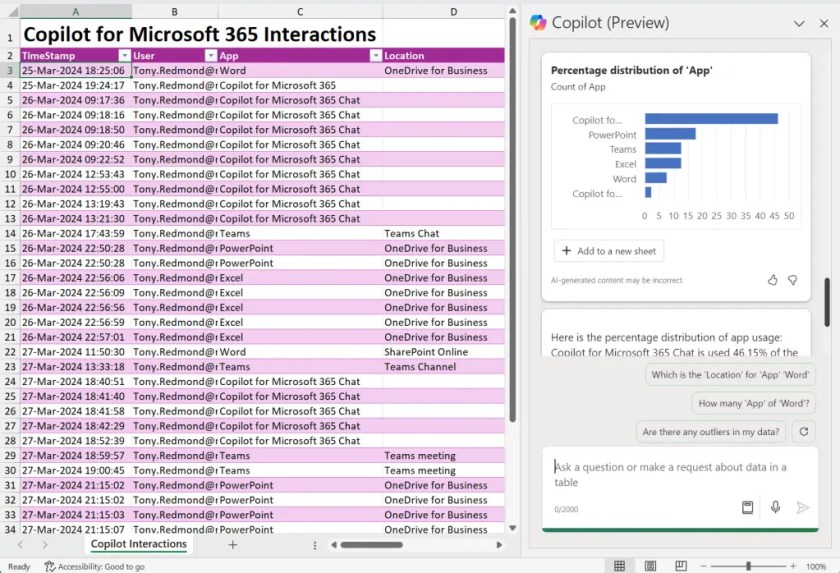Viewport: 840px width, 573px height.
Task: Click 'Add to a new sheet' button
Action: point(609,251)
